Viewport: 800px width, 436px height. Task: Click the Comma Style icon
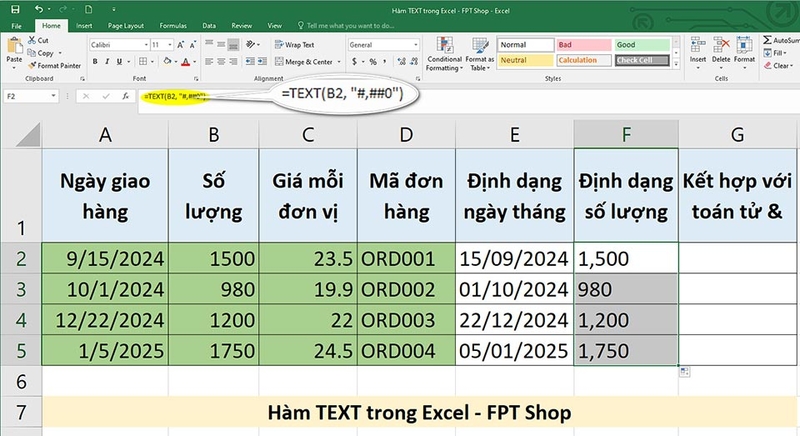tap(385, 62)
